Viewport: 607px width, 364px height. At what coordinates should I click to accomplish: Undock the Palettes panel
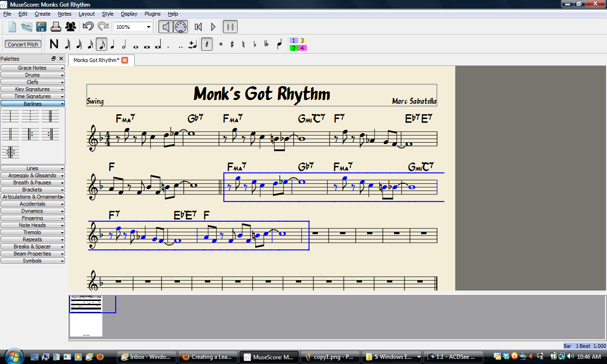[x=54, y=59]
